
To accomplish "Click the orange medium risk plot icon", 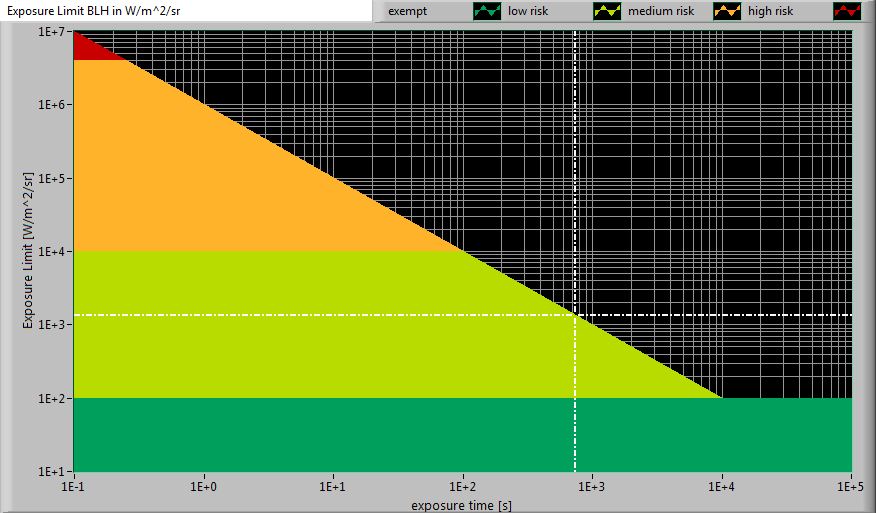I will 726,12.
